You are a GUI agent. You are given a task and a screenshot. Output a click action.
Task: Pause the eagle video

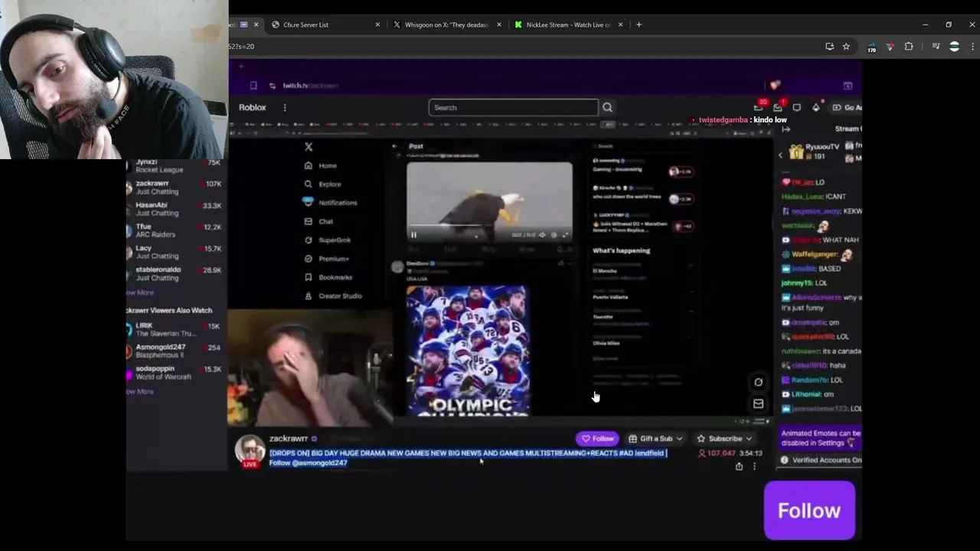(413, 235)
